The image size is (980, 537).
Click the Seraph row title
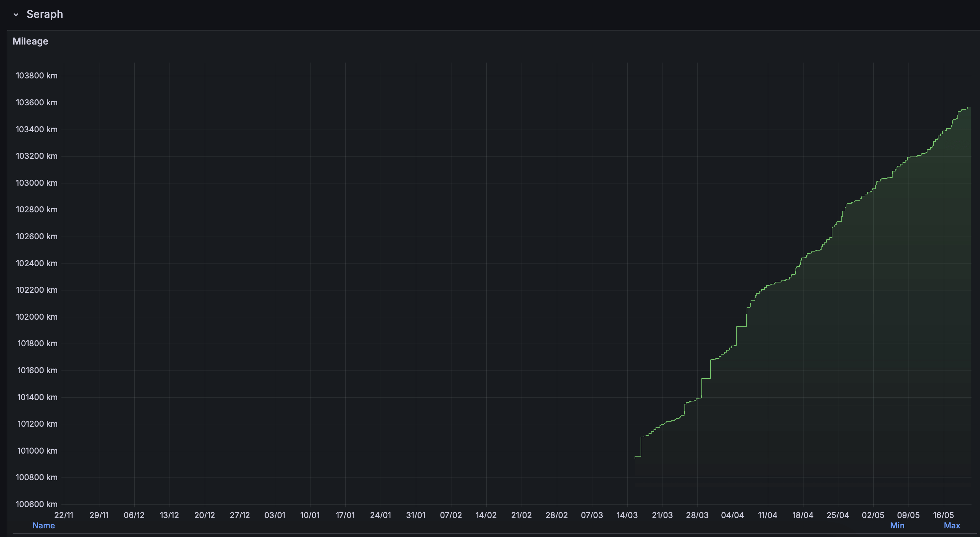click(45, 14)
